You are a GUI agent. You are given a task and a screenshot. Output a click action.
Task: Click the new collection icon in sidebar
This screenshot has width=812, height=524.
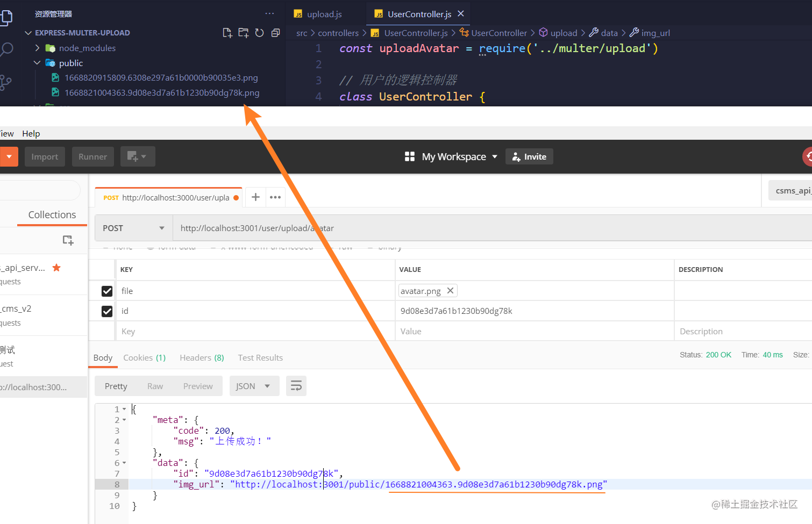(68, 240)
